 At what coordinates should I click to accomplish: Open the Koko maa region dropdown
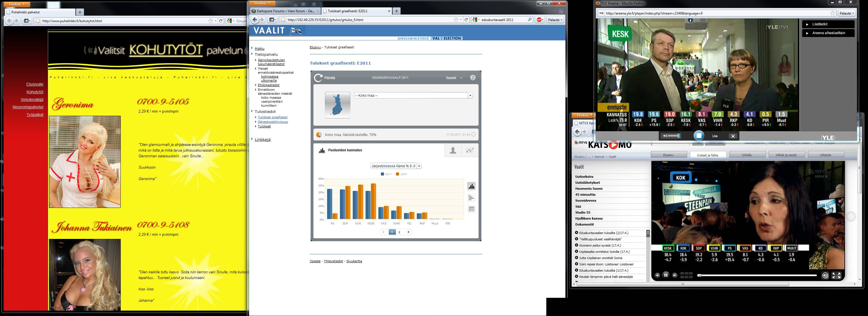point(413,96)
